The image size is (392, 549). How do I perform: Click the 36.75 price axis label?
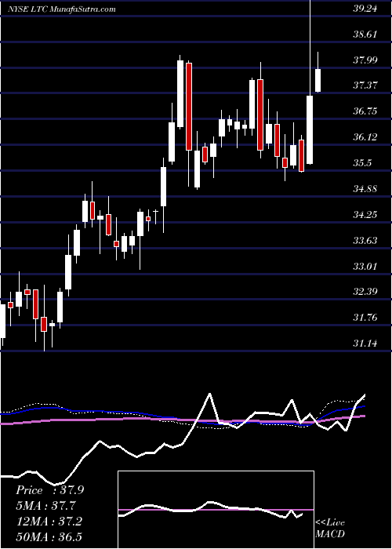(365, 111)
